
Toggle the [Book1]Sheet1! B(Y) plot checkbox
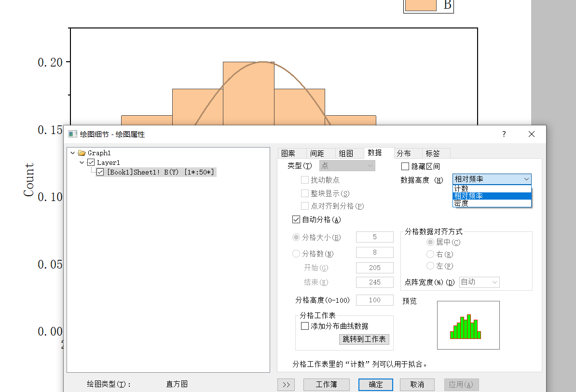pyautogui.click(x=100, y=172)
